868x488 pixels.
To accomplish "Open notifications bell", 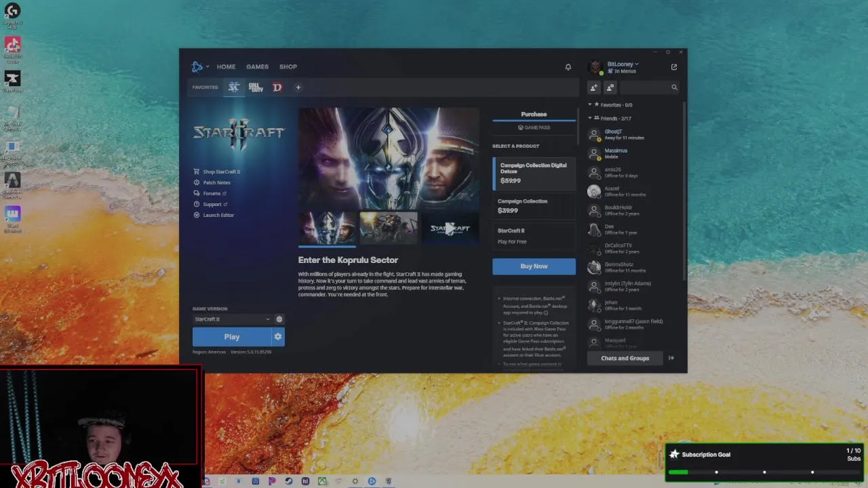I will pos(568,67).
